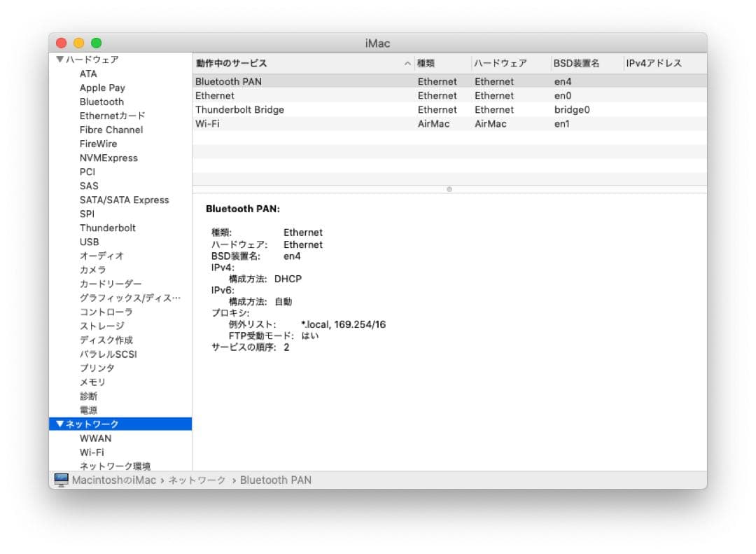Select SATA/SATA Express in the sidebar
Viewport: 756px width, 554px height.
[125, 200]
